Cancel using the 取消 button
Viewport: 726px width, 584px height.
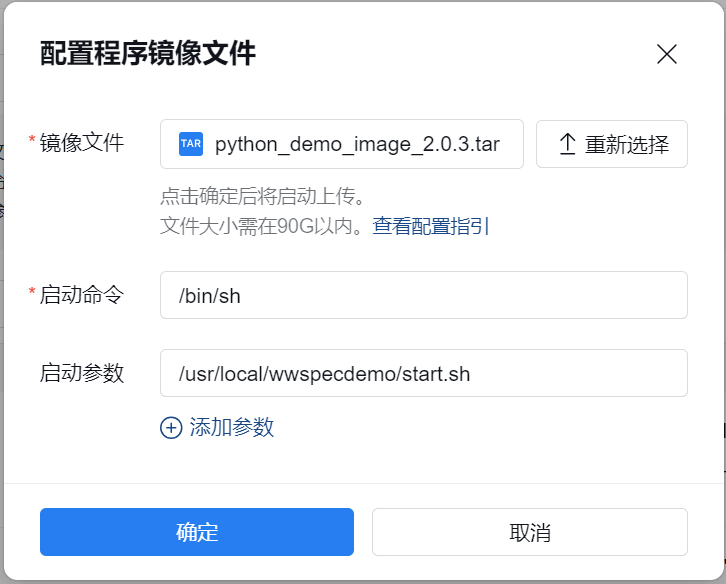point(529,532)
